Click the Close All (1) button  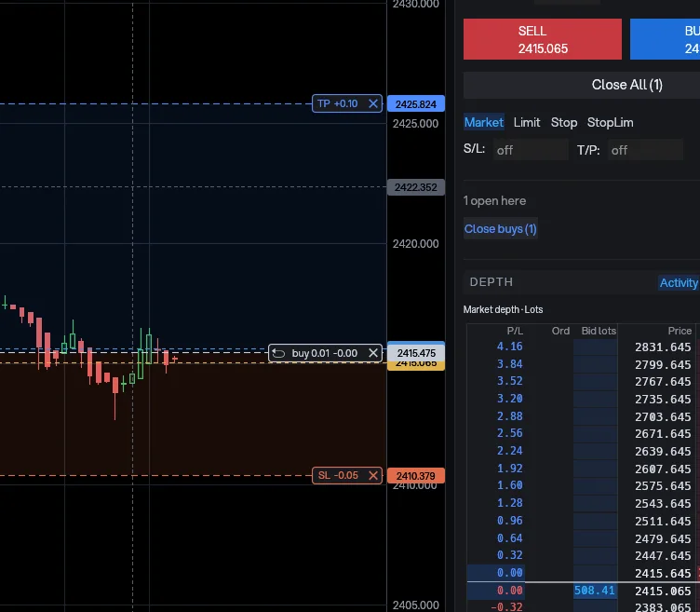click(626, 85)
